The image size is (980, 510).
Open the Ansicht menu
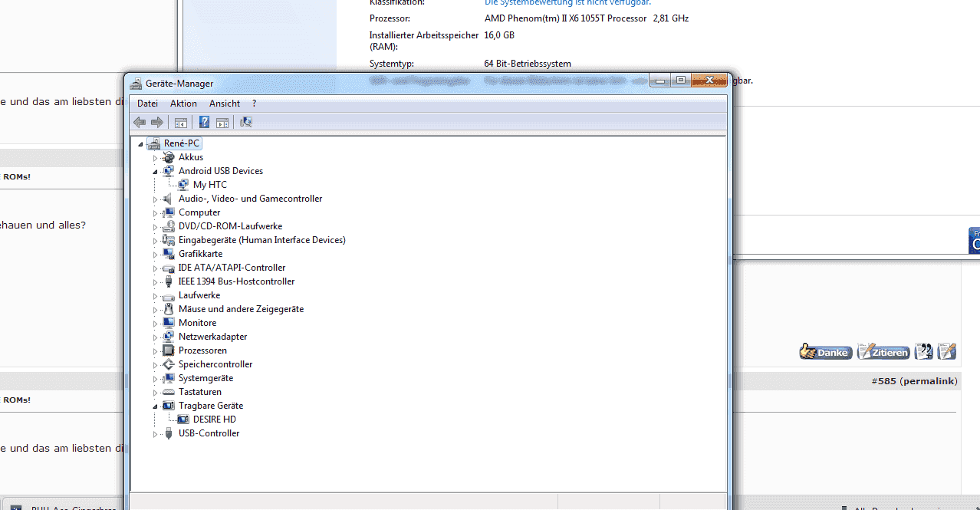click(x=225, y=104)
